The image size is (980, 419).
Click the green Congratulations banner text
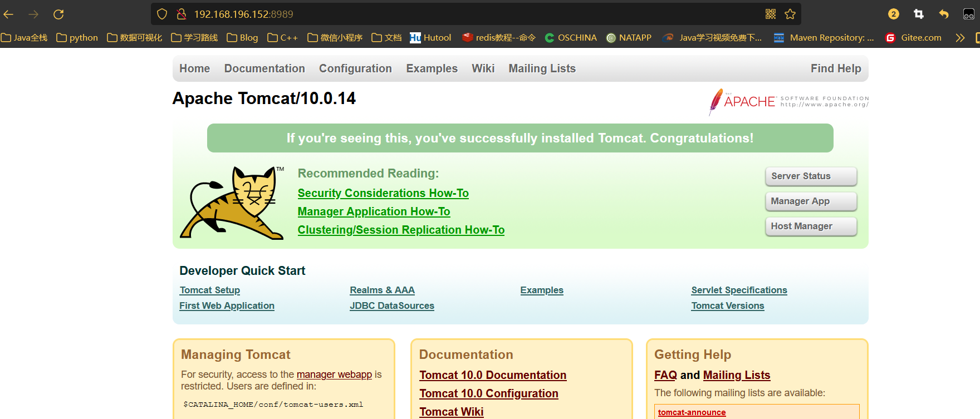click(520, 138)
